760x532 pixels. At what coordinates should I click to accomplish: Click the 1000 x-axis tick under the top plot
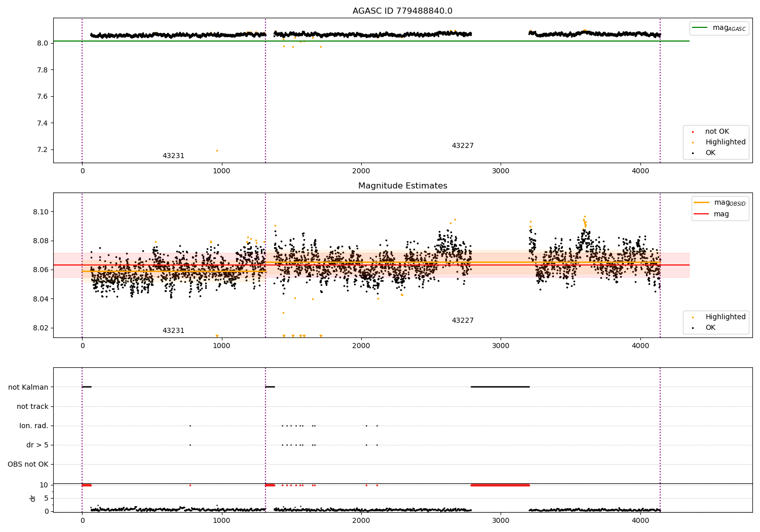pos(222,171)
